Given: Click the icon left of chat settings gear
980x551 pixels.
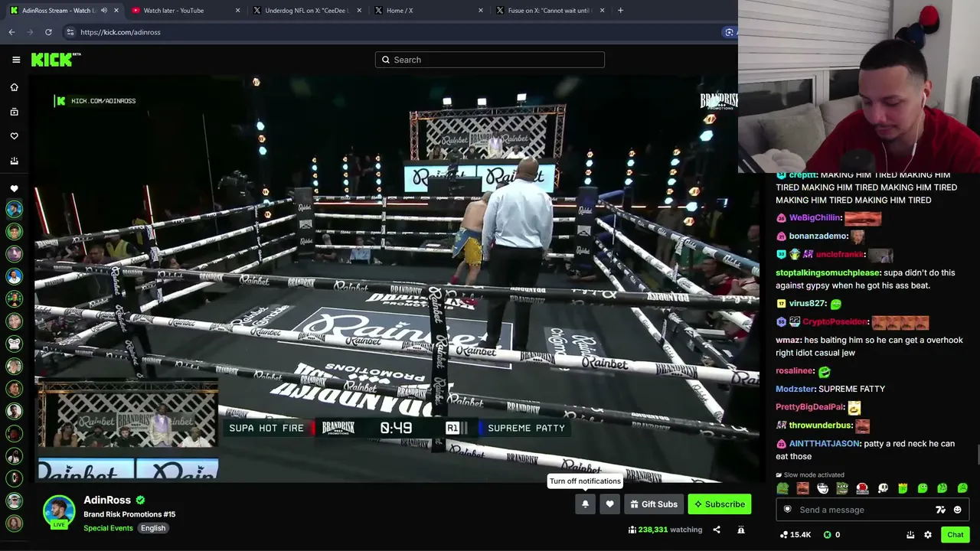Looking at the screenshot, I should [x=910, y=535].
